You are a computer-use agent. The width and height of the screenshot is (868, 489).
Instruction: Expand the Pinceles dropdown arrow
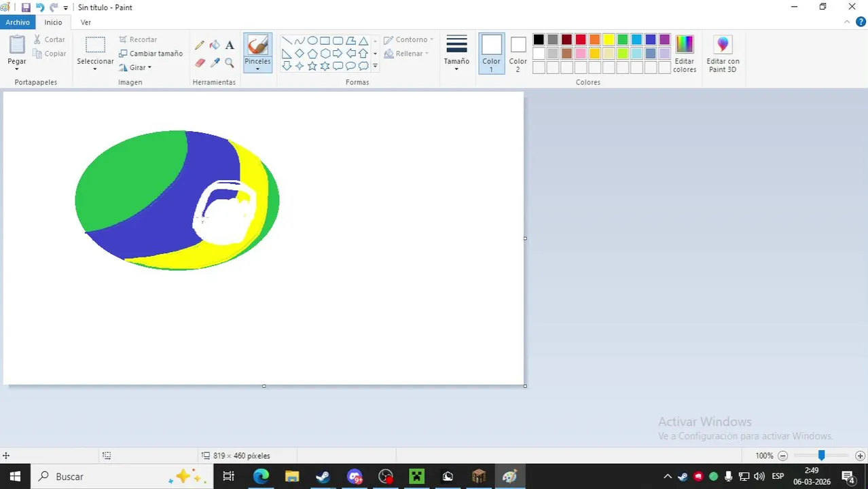[x=257, y=69]
